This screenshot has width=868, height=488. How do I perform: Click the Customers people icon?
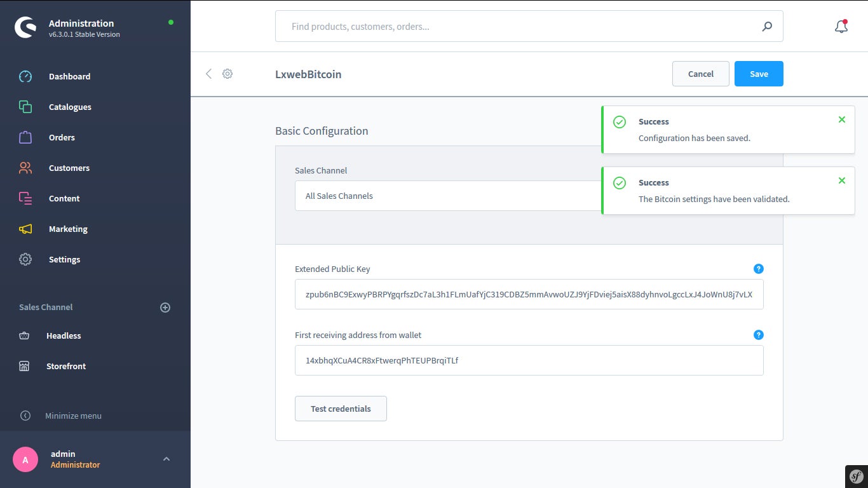[25, 168]
